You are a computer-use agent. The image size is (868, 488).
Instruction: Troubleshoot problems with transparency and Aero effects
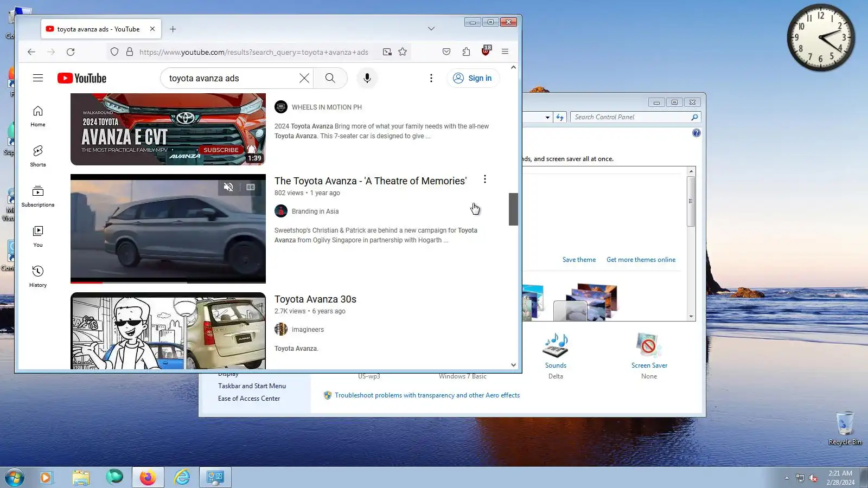(x=427, y=395)
